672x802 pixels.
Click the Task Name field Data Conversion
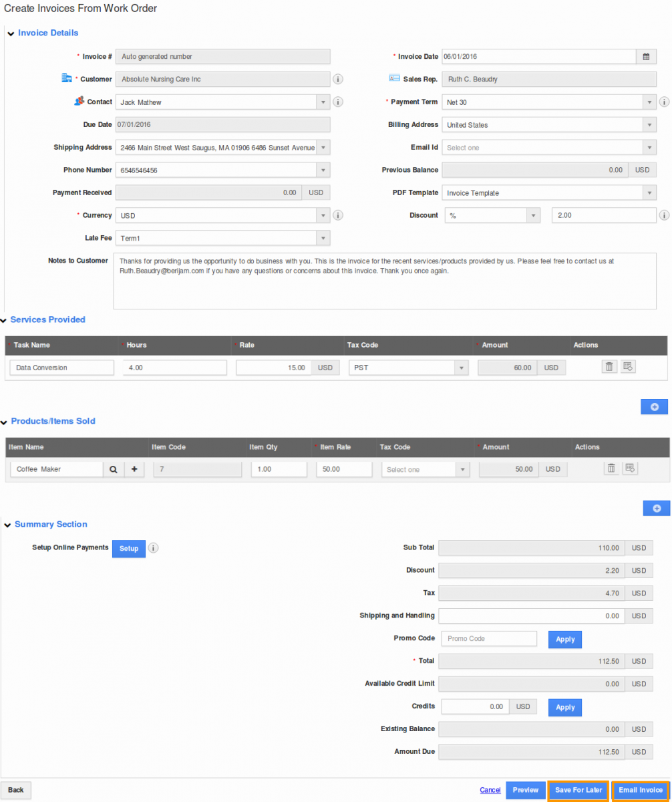coord(63,368)
